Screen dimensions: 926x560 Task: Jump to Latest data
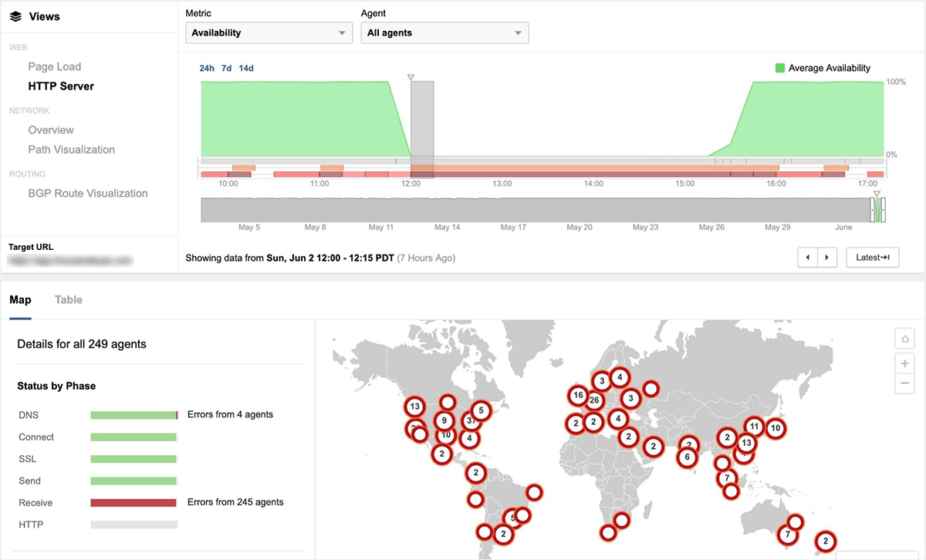pyautogui.click(x=872, y=258)
